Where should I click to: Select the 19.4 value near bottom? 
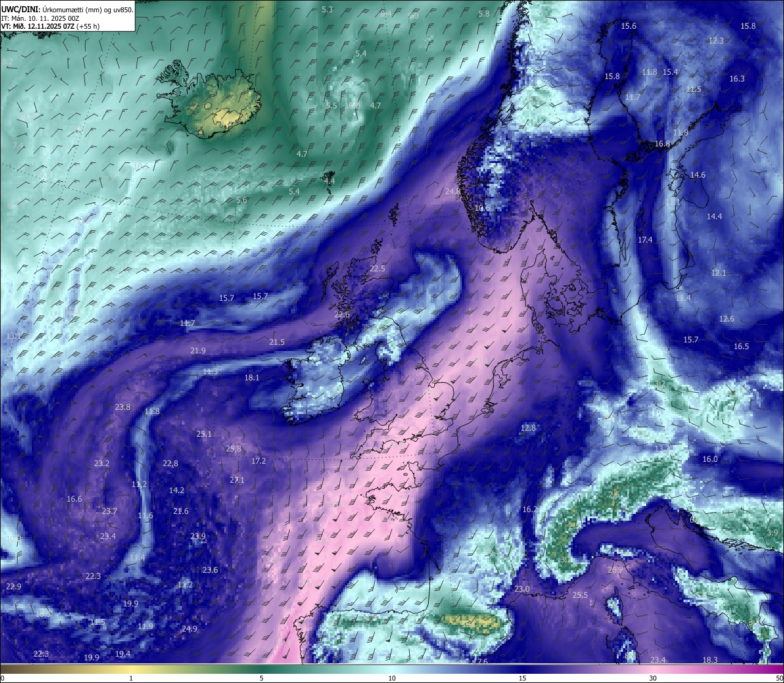pos(123,654)
